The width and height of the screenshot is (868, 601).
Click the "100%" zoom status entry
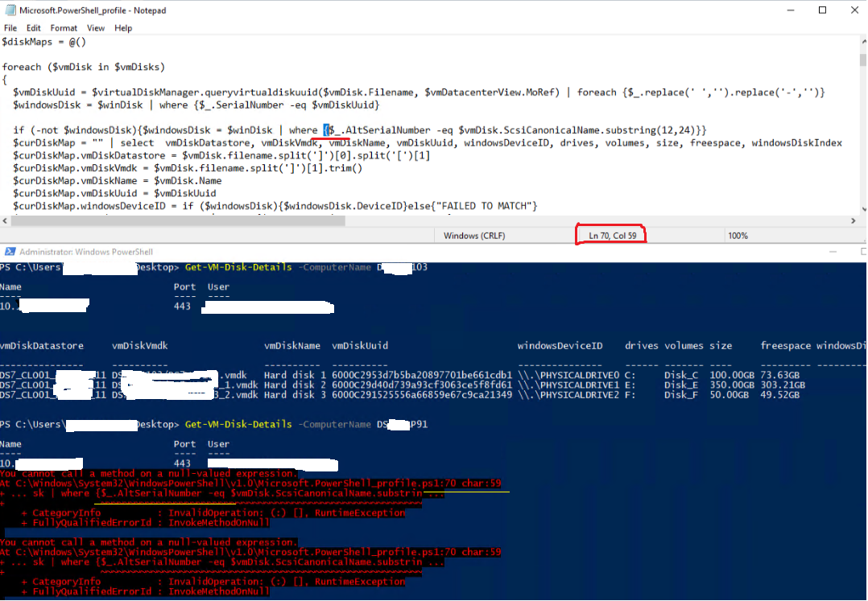pyautogui.click(x=738, y=236)
